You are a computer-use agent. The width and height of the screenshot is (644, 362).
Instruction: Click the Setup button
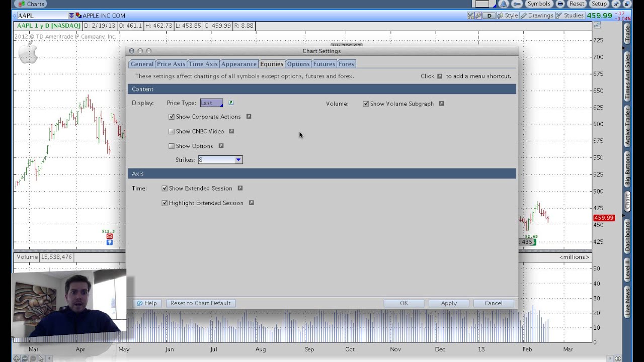pyautogui.click(x=599, y=4)
